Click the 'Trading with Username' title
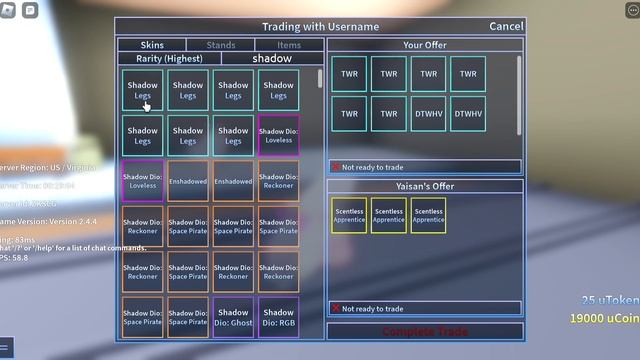Screen dimensions: 640x360 pos(320,27)
